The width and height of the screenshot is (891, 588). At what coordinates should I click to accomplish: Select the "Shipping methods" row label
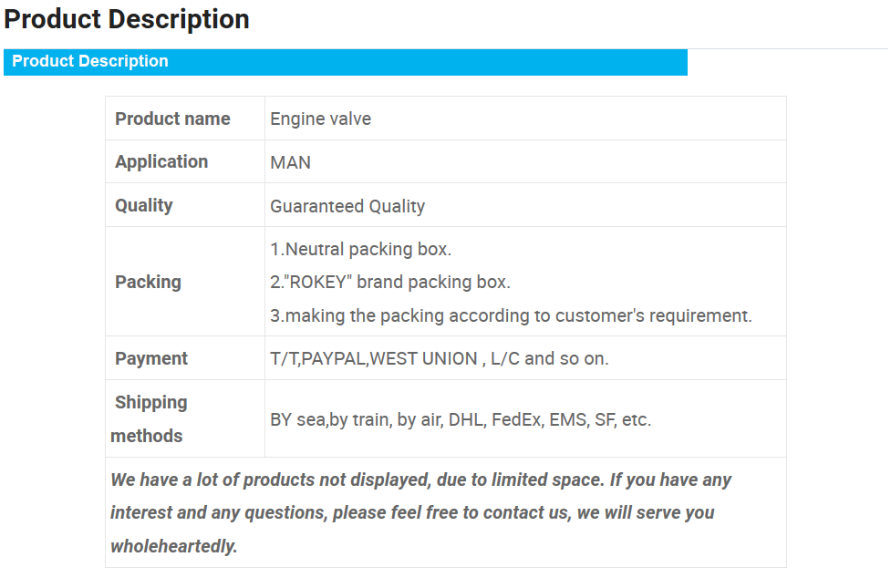click(x=149, y=418)
